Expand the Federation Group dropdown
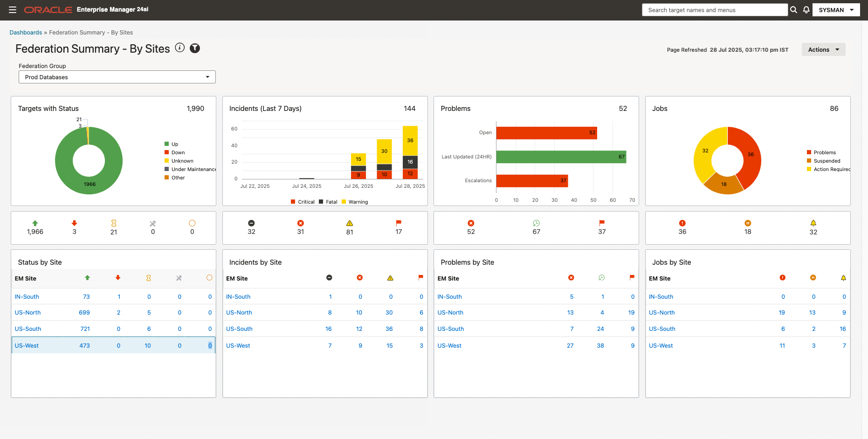 [117, 77]
